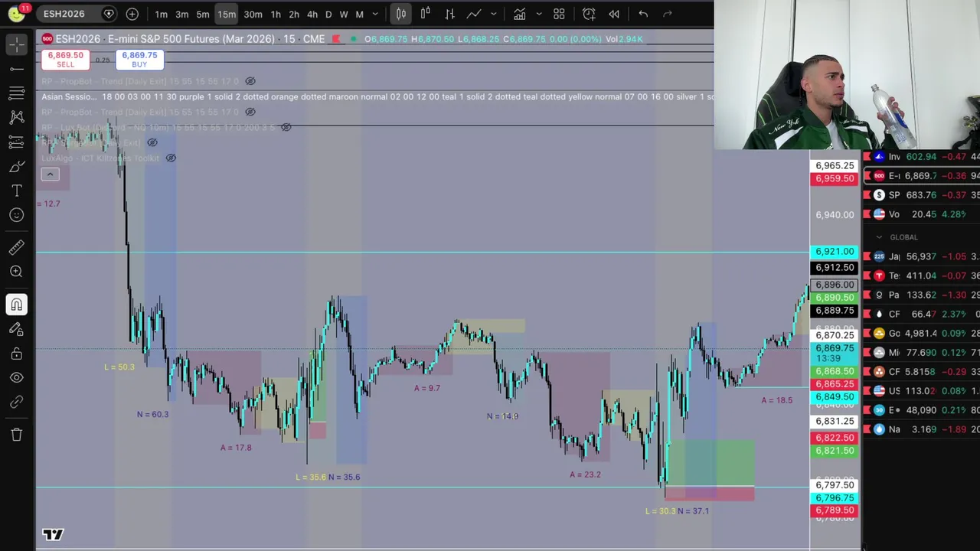Open the forecasting and measurement tools
Image resolution: width=980 pixels, height=551 pixels.
(16, 142)
